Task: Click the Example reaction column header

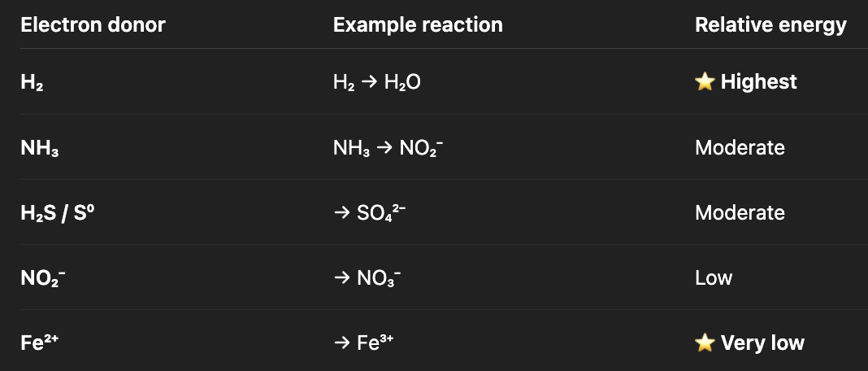Action: point(418,25)
